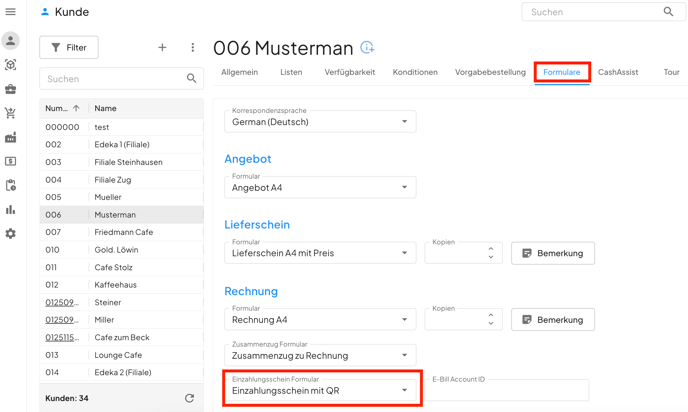Increase Lieferschein Kopien with up arrow
The height and width of the screenshot is (412, 688).
point(490,248)
